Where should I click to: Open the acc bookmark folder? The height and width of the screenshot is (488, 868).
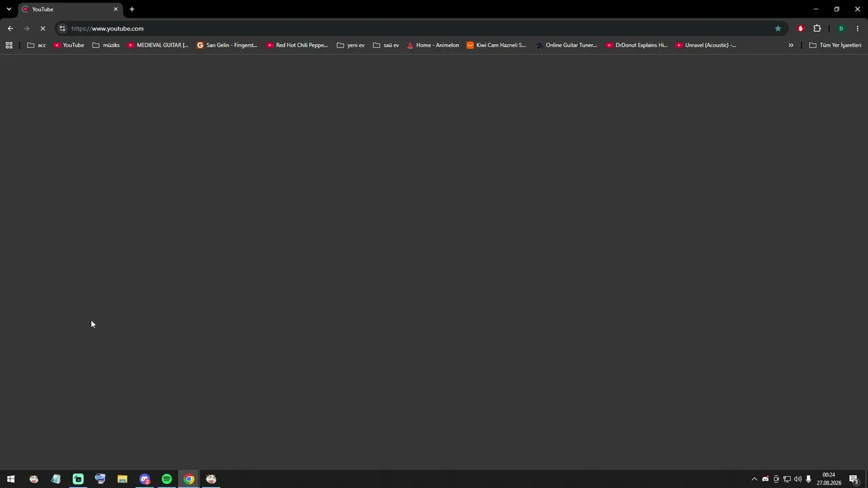pos(37,45)
